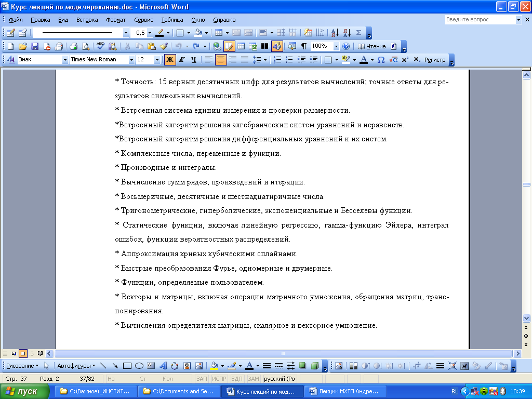Viewport: 532px width, 399px height.
Task: Open the Файл menu
Action: pos(16,20)
